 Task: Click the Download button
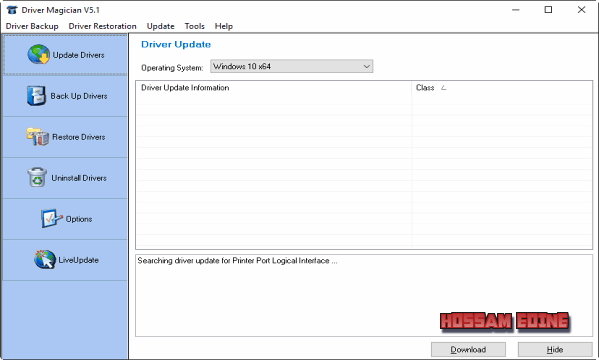468,350
